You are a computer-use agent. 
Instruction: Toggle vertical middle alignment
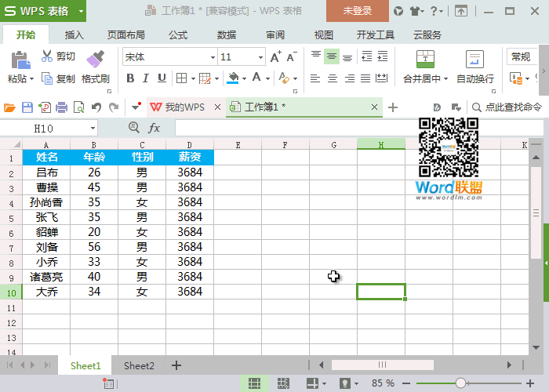tap(332, 56)
